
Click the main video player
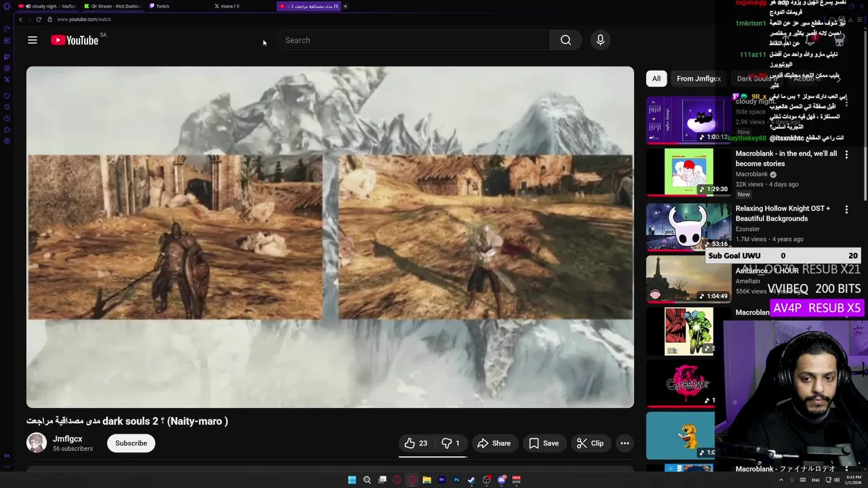coord(330,237)
